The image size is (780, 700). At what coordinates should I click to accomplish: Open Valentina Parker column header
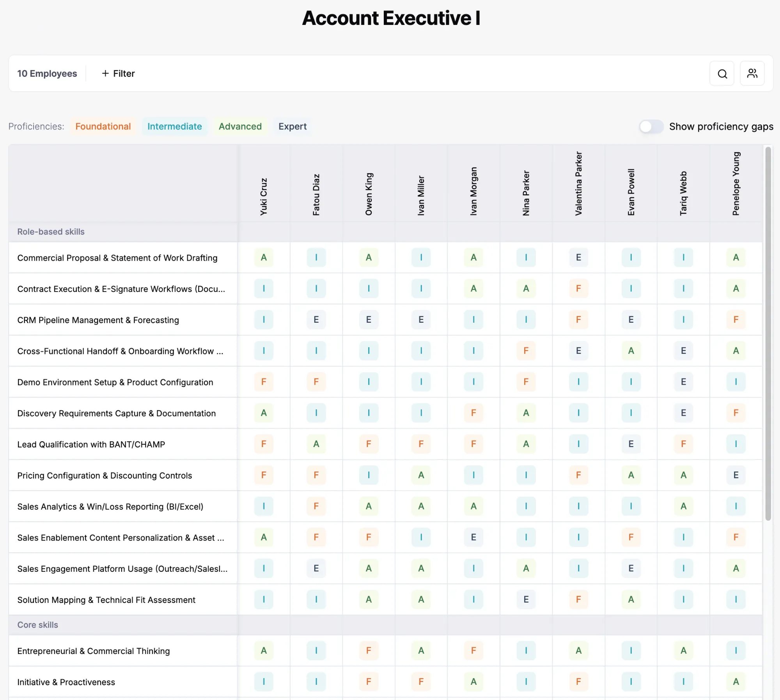[578, 184]
